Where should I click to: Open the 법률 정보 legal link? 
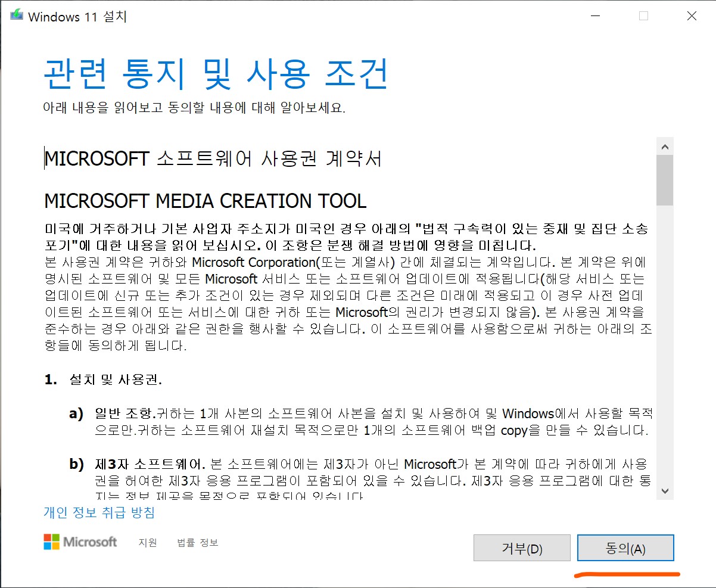coord(198,543)
